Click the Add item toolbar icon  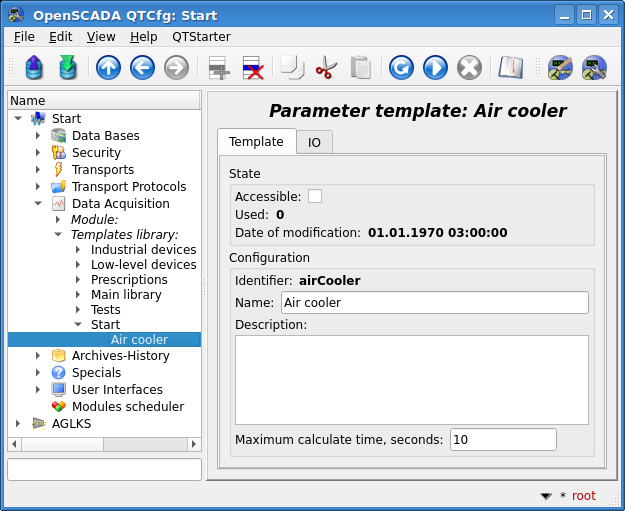218,68
